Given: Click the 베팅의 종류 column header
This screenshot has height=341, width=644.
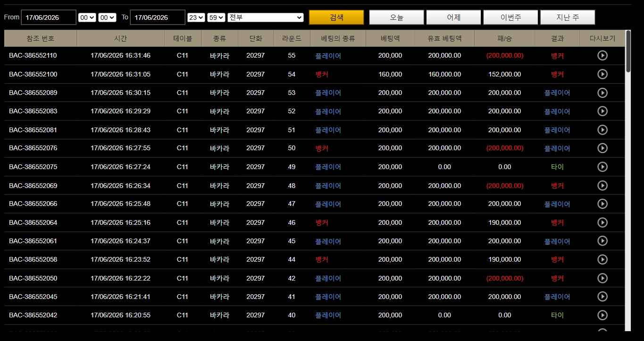Looking at the screenshot, I should [338, 38].
